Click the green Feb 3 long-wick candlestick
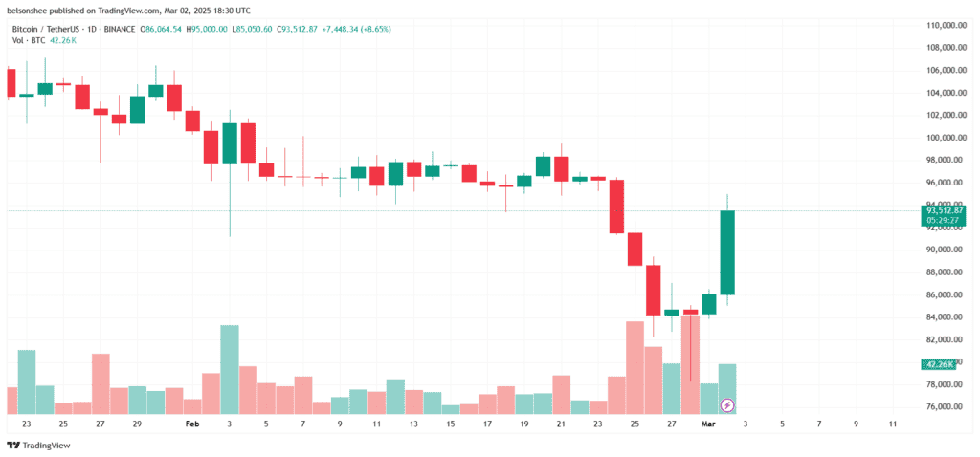This screenshot has width=980, height=457. 230,173
